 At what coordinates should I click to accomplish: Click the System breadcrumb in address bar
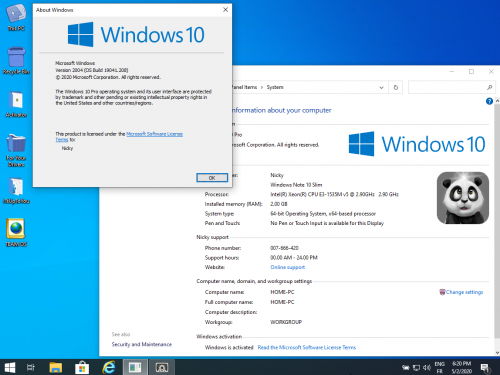pyautogui.click(x=275, y=87)
